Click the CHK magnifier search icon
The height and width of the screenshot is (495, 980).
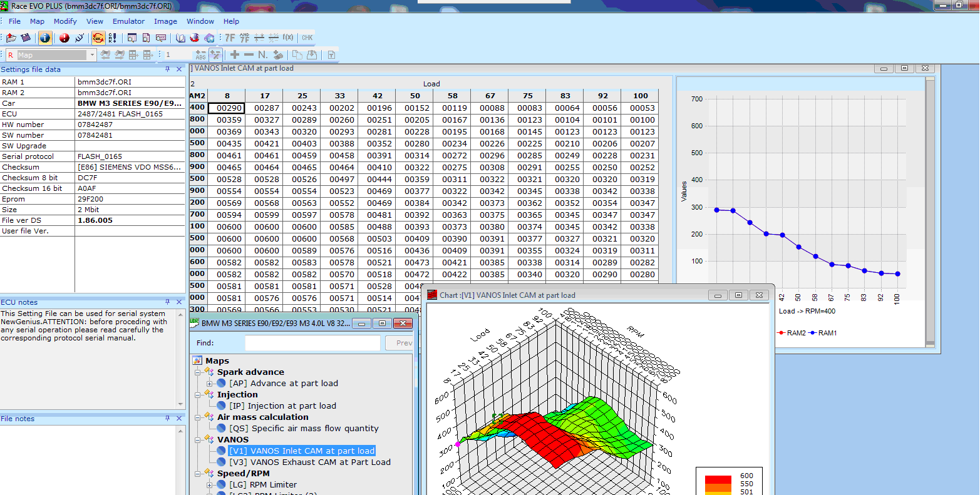(161, 38)
